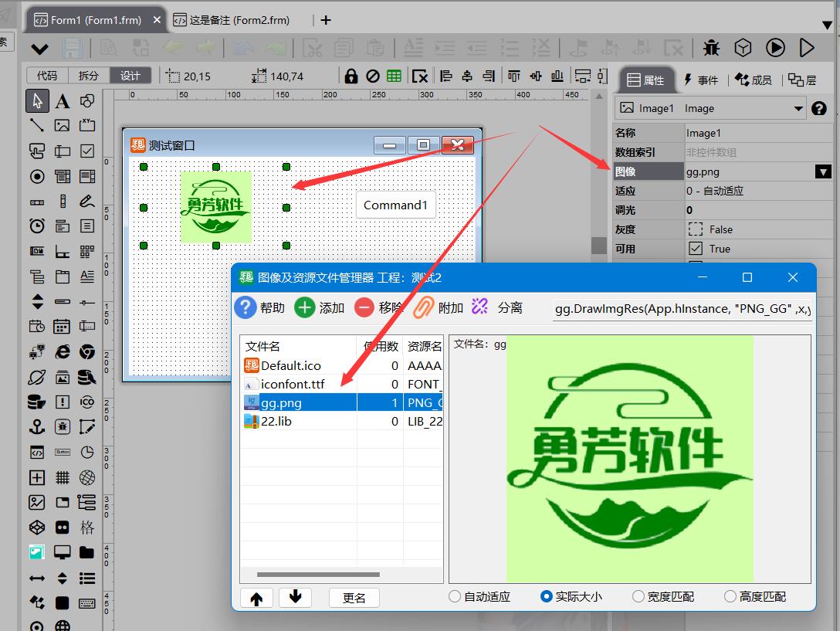Click the rename button
Viewport: 840px width, 631px height.
point(354,598)
